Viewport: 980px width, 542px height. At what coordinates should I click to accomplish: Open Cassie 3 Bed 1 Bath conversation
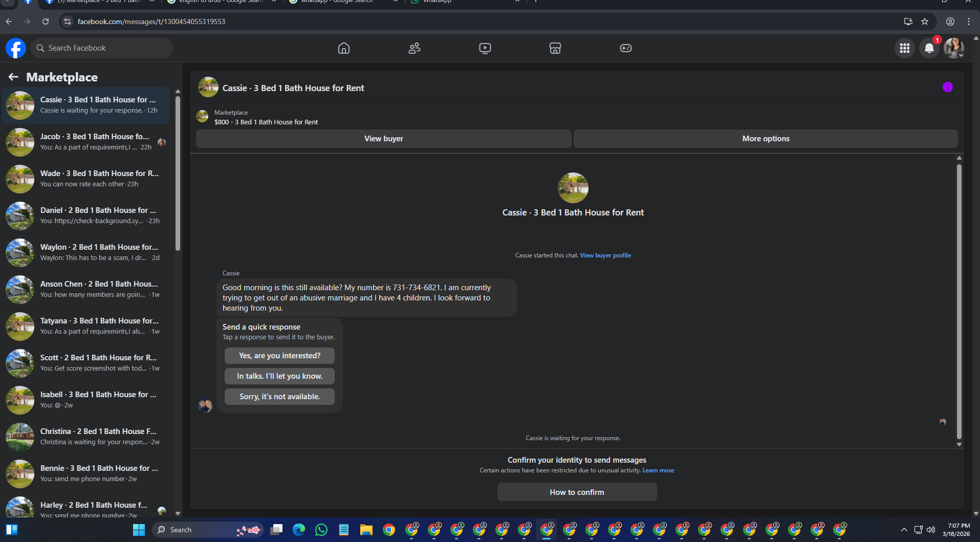click(86, 105)
